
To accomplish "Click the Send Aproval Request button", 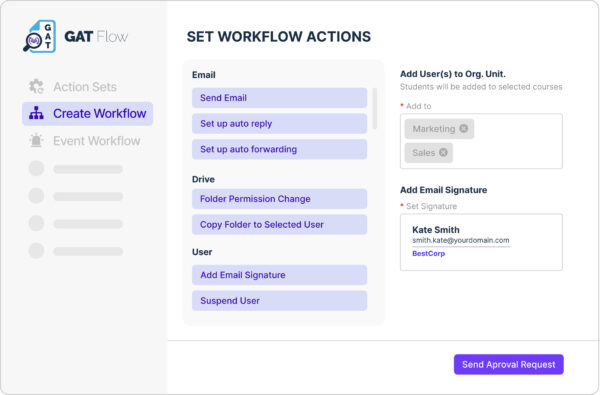I will point(509,364).
